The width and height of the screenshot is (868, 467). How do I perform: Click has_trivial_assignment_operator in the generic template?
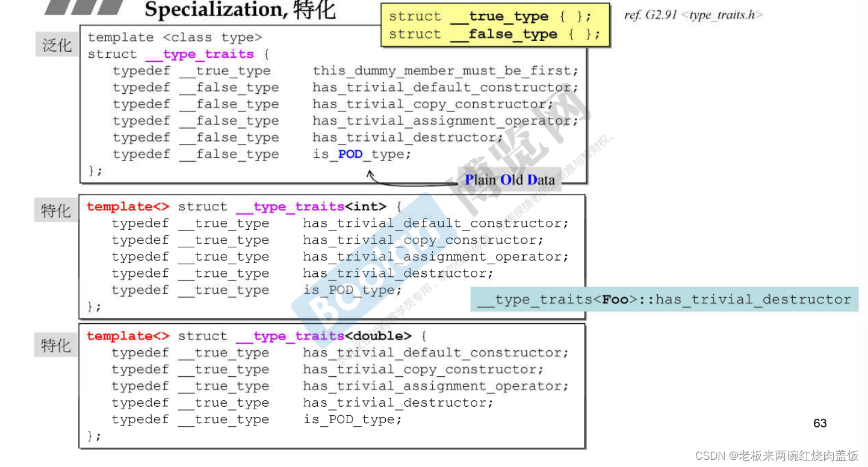click(445, 121)
